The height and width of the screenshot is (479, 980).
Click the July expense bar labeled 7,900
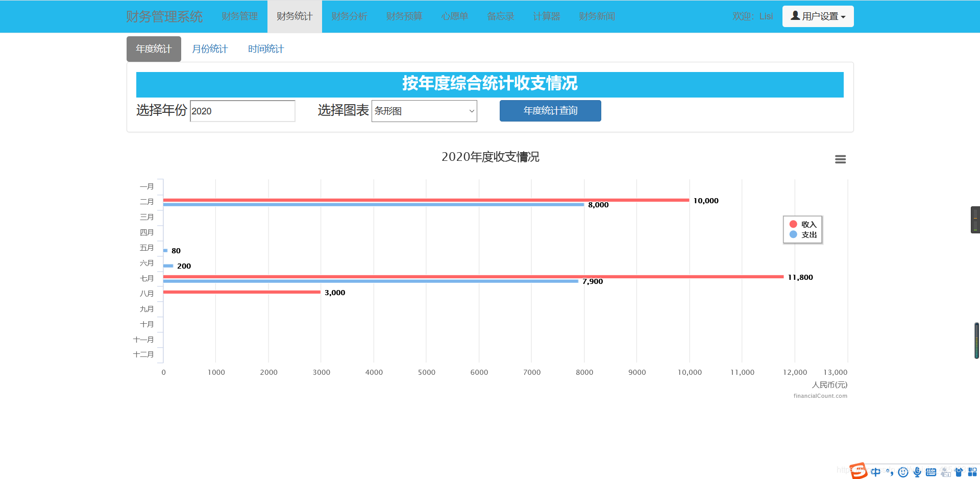[371, 281]
